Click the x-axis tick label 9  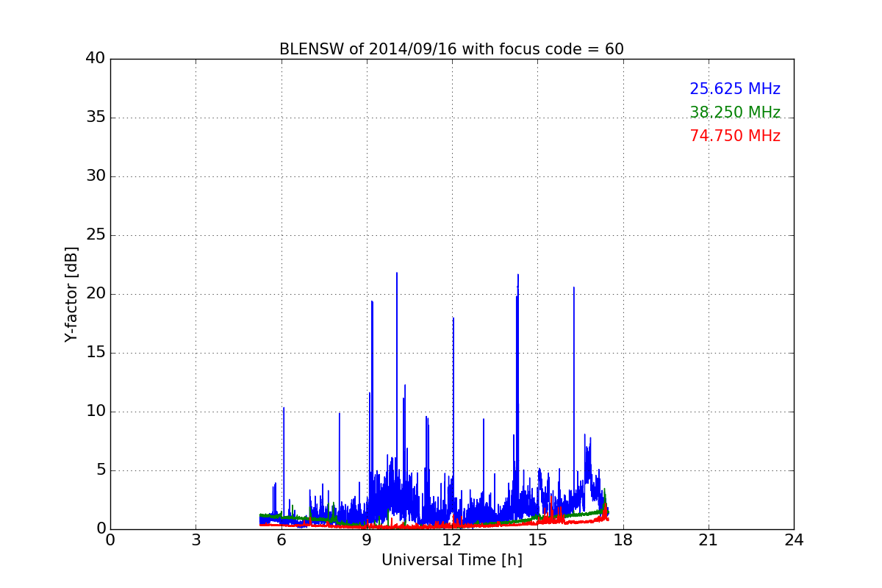point(367,539)
